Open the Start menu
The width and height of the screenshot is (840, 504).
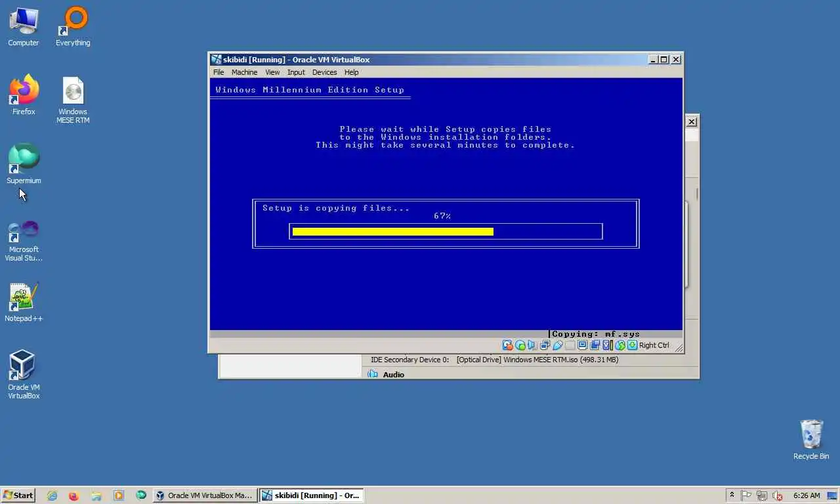(18, 495)
